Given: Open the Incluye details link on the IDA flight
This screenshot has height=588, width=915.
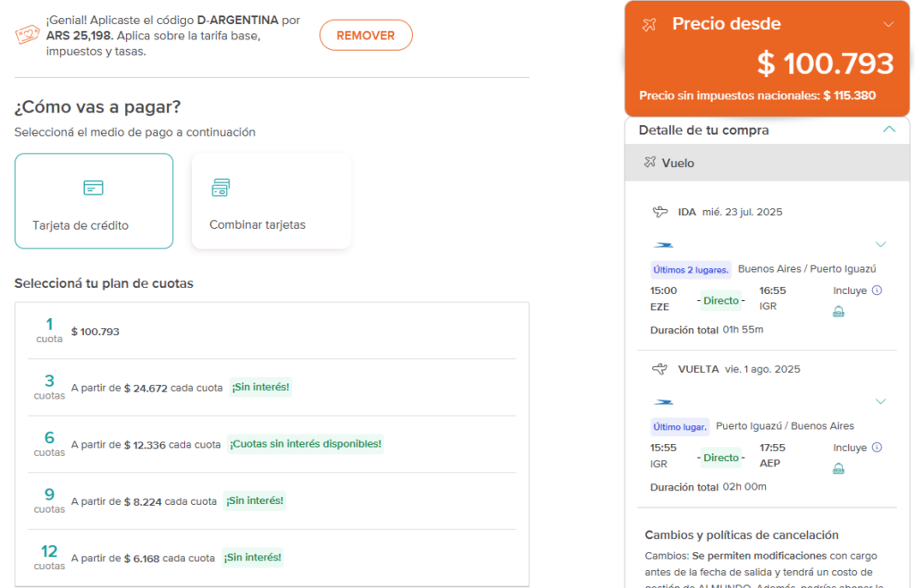Looking at the screenshot, I should pyautogui.click(x=856, y=290).
